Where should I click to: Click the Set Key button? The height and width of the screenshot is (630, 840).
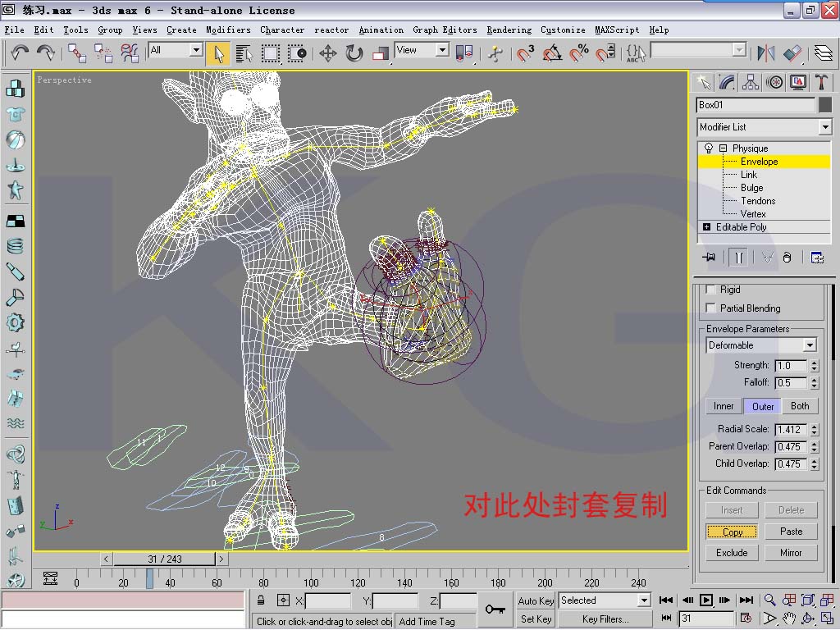[x=535, y=619]
